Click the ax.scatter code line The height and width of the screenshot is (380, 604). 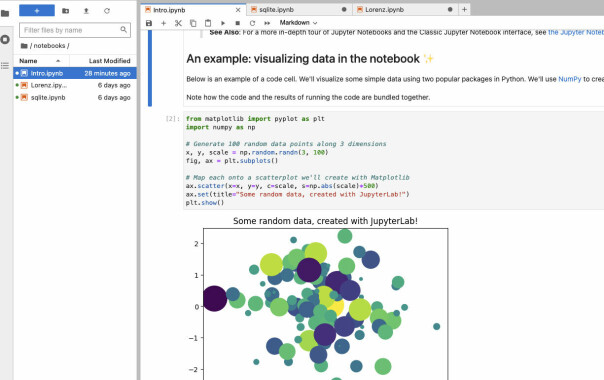point(282,186)
